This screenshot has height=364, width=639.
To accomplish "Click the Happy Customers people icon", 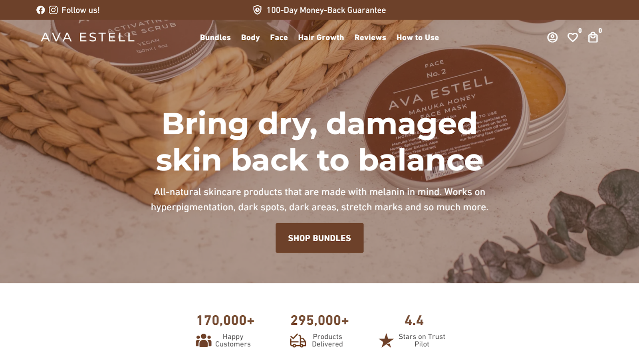I will 204,340.
